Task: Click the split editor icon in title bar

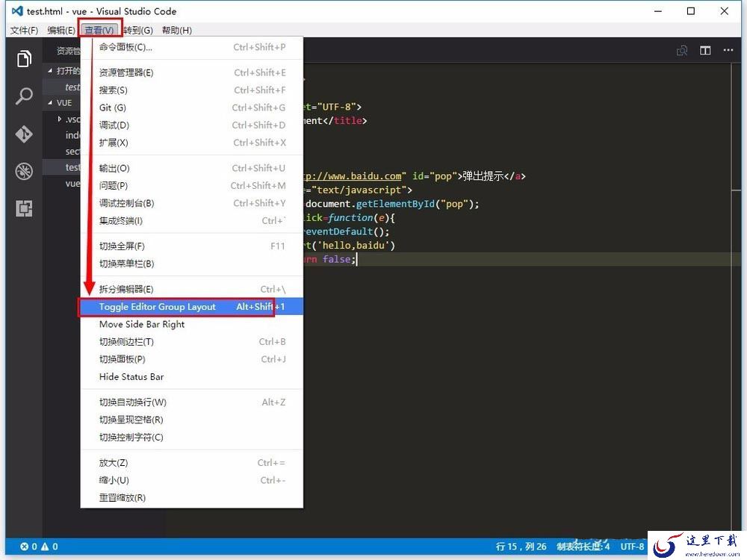Action: click(x=705, y=50)
